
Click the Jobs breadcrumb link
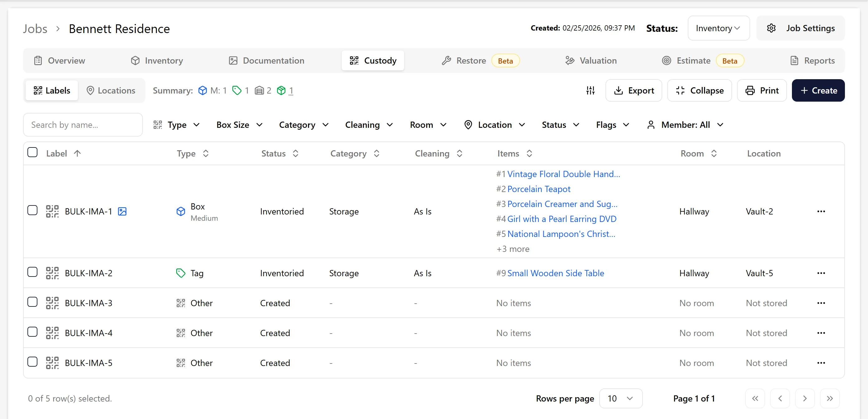click(35, 29)
